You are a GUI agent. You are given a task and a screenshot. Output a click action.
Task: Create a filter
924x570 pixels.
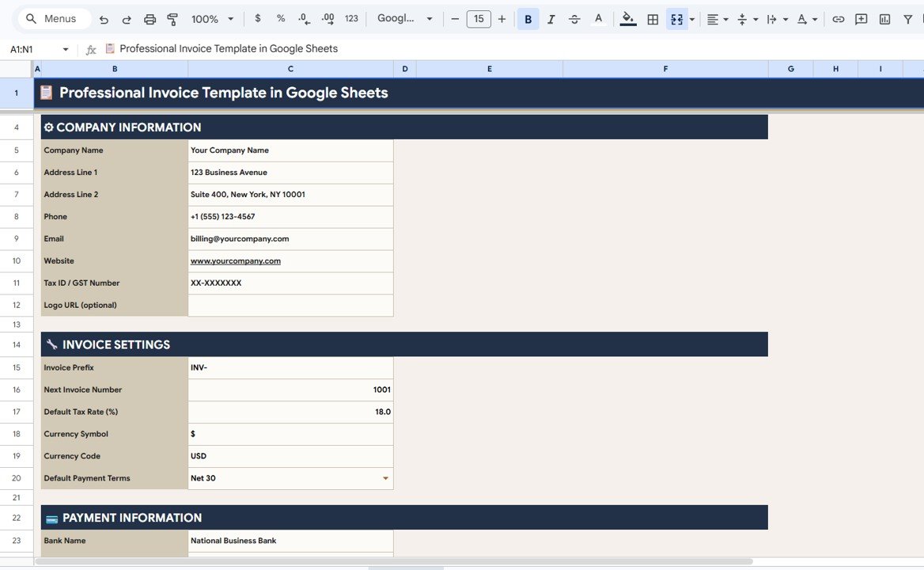[x=908, y=18]
